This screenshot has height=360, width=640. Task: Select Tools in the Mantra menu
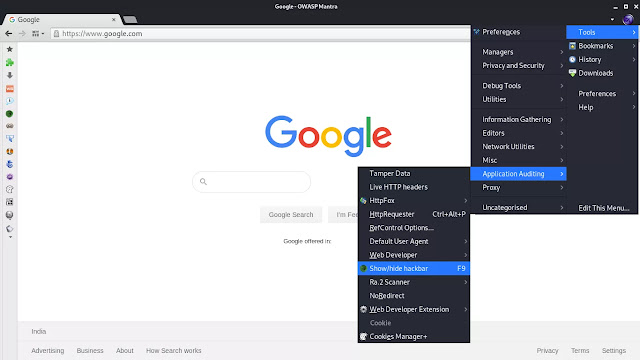[x=602, y=32]
